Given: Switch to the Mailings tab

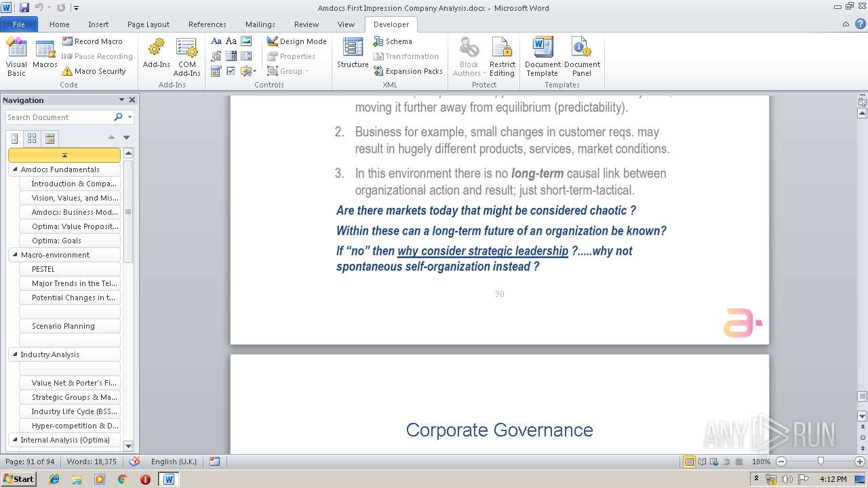Looking at the screenshot, I should (260, 24).
